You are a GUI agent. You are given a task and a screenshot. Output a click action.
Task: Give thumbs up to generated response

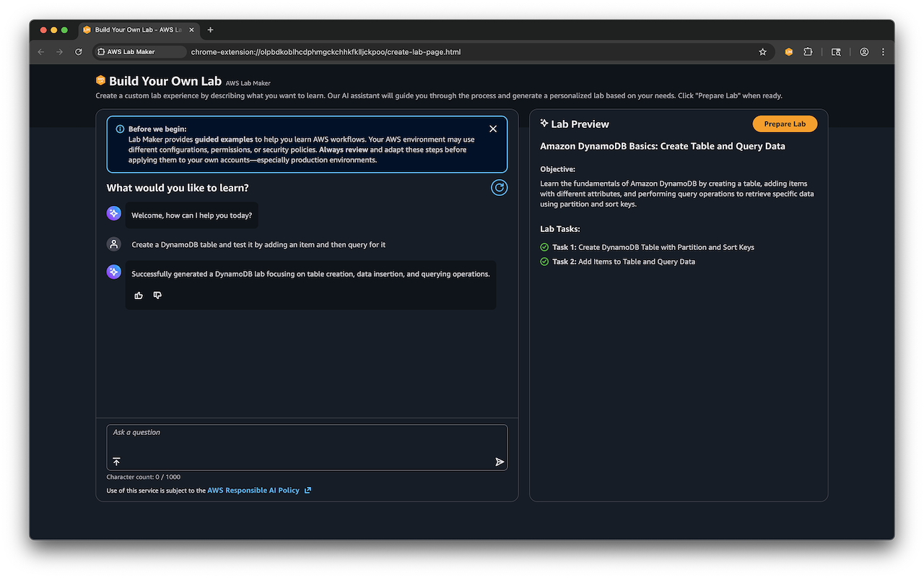[x=139, y=296]
